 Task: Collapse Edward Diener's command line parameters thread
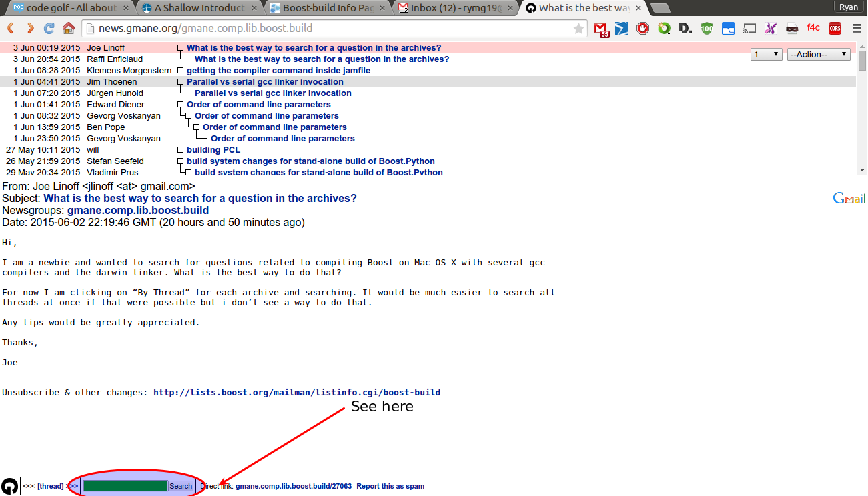(x=180, y=105)
